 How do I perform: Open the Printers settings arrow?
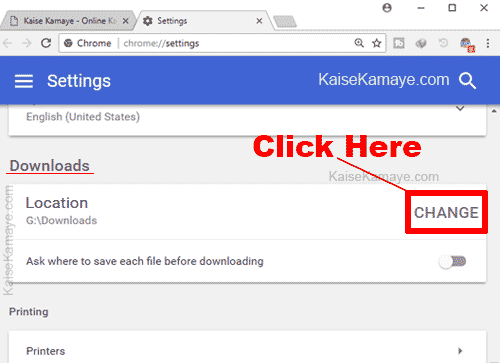click(x=460, y=351)
